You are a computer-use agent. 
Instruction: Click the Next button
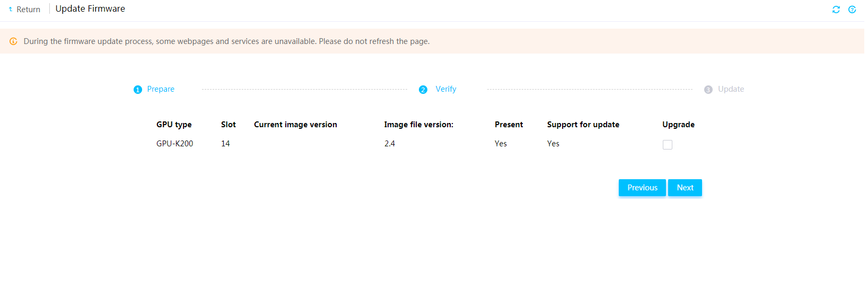coord(685,188)
